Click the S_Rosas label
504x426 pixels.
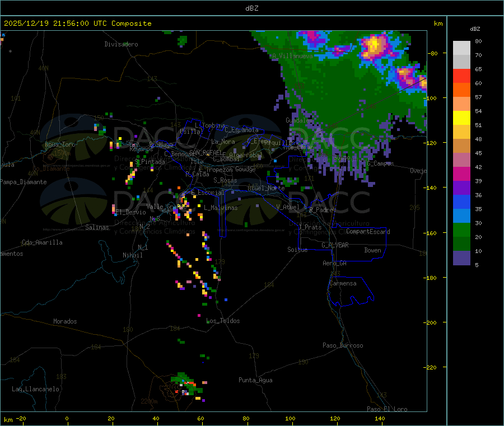(225, 180)
